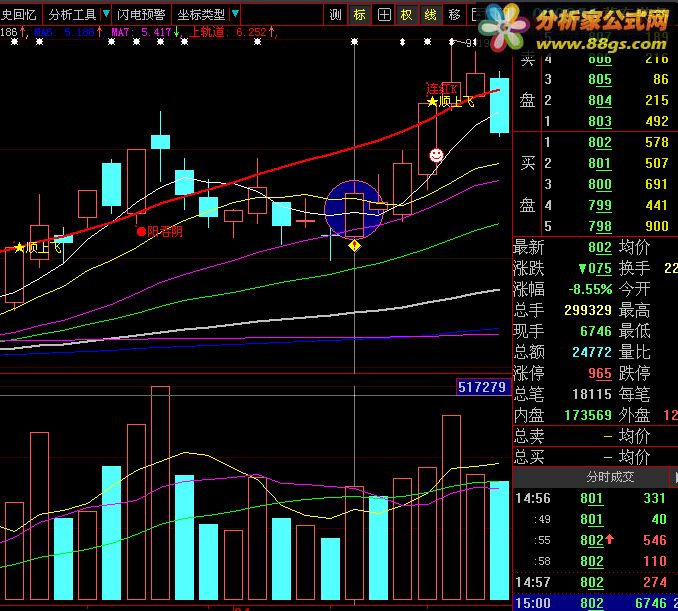Click buy level 2 price 801

pos(600,163)
